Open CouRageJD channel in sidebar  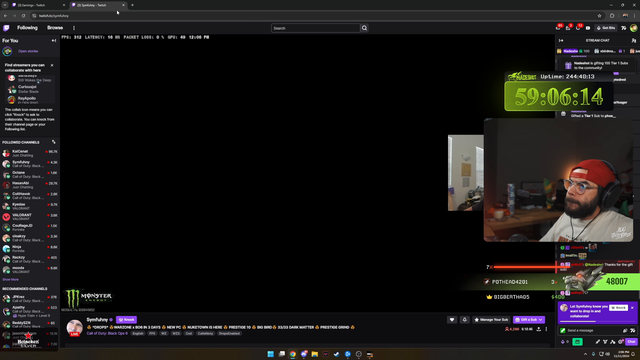[30, 227]
